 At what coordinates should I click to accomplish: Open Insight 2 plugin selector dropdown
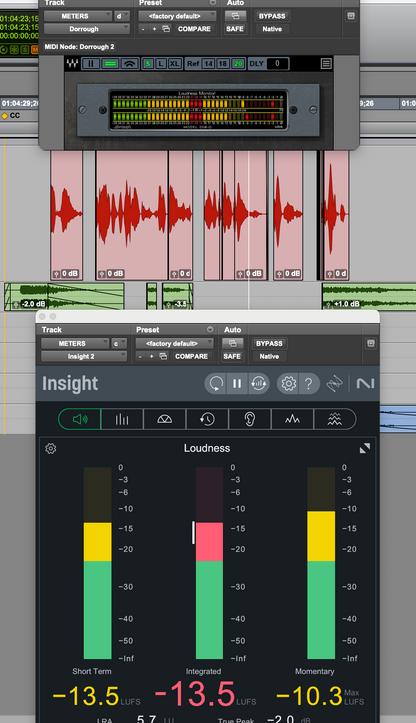[84, 356]
